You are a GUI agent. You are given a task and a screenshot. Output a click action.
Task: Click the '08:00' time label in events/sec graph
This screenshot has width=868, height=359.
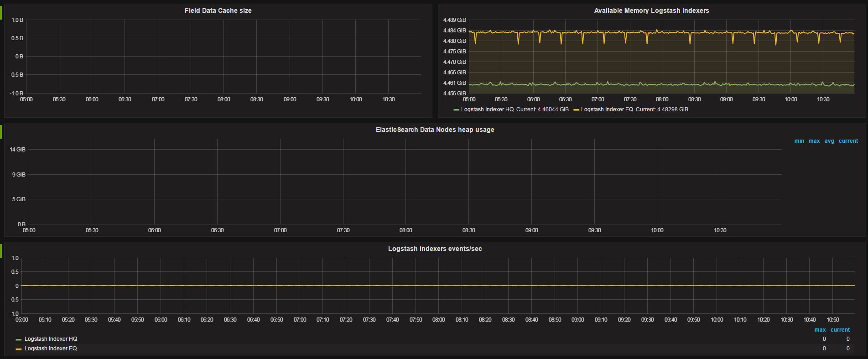[438, 320]
